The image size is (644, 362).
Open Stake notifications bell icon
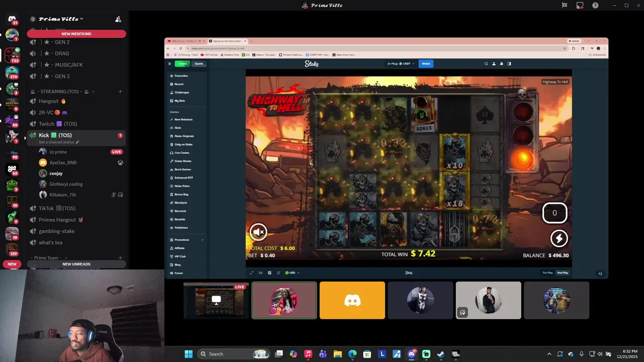point(501,64)
